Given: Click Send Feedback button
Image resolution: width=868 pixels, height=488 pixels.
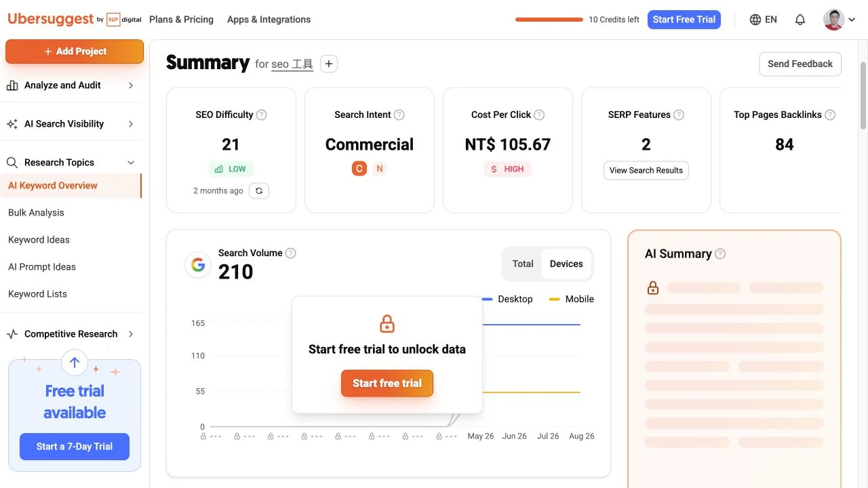Looking at the screenshot, I should pos(800,64).
